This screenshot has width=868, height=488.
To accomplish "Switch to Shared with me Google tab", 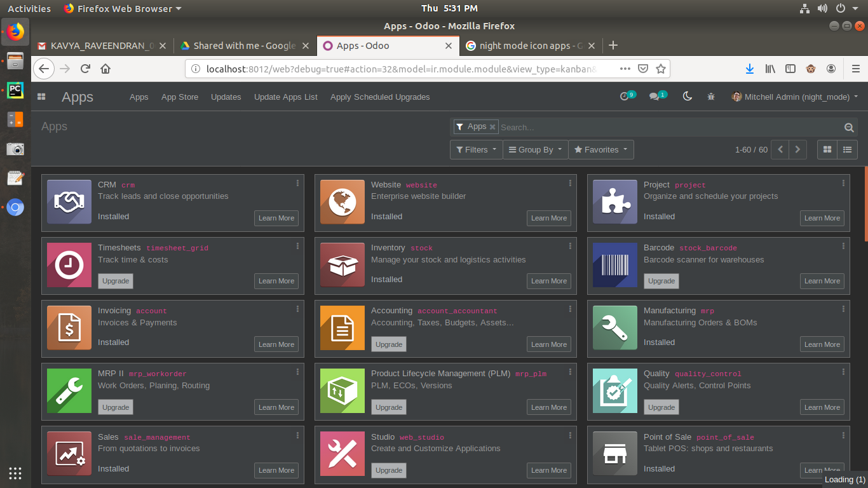I will click(x=244, y=46).
